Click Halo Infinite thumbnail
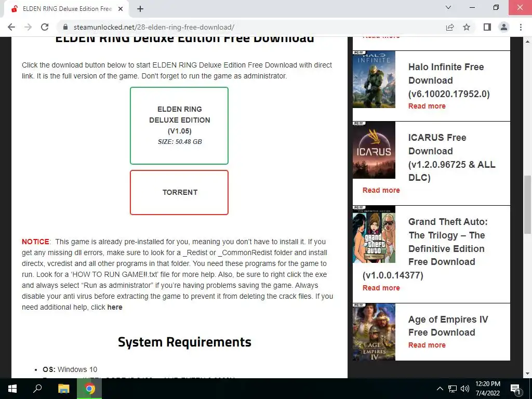Screen dimensions: 532x399 pyautogui.click(x=374, y=79)
